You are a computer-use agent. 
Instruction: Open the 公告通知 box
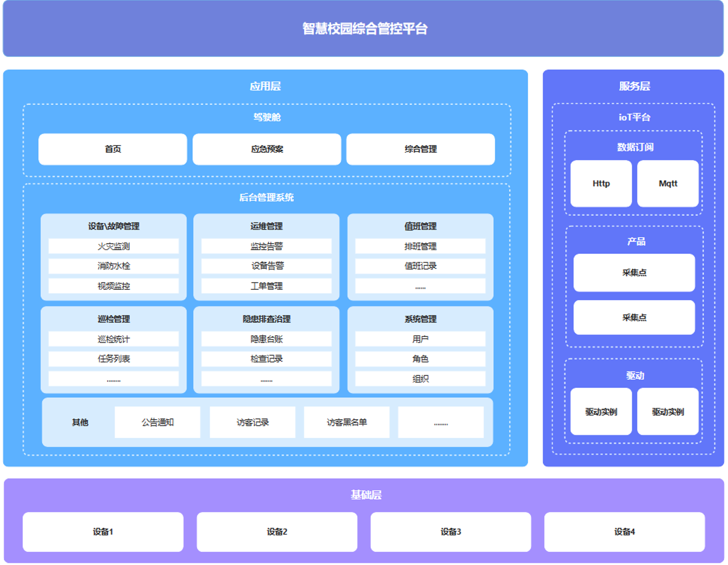[157, 423]
